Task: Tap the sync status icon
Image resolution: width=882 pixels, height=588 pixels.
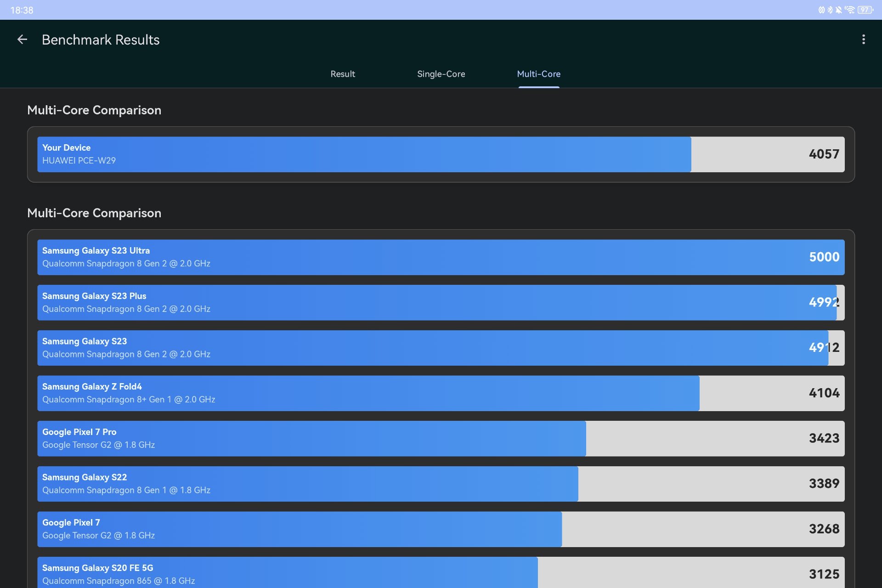Action: click(x=821, y=10)
